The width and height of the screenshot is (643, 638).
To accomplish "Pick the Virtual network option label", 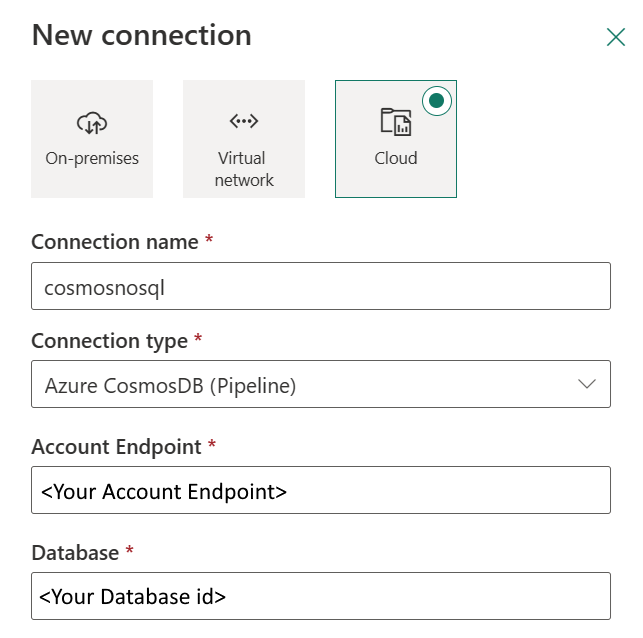I will coord(244,169).
